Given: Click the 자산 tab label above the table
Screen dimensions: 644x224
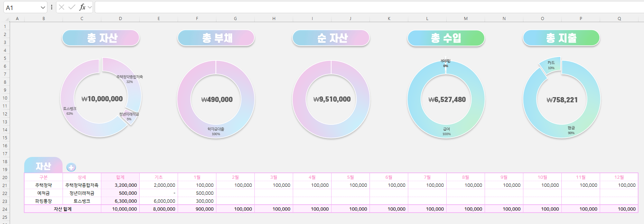Looking at the screenshot, I should coord(43,166).
